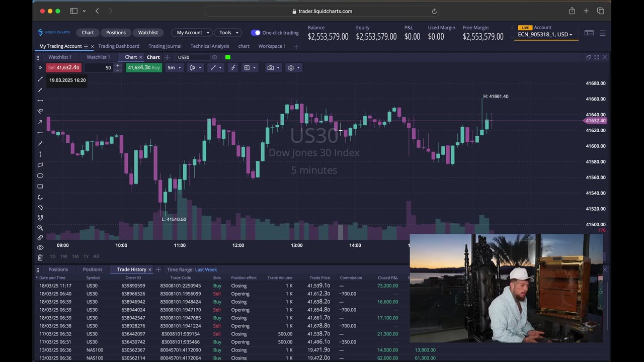Image resolution: width=644 pixels, height=362 pixels.
Task: Click the chart panel popout icon
Action: [x=588, y=57]
